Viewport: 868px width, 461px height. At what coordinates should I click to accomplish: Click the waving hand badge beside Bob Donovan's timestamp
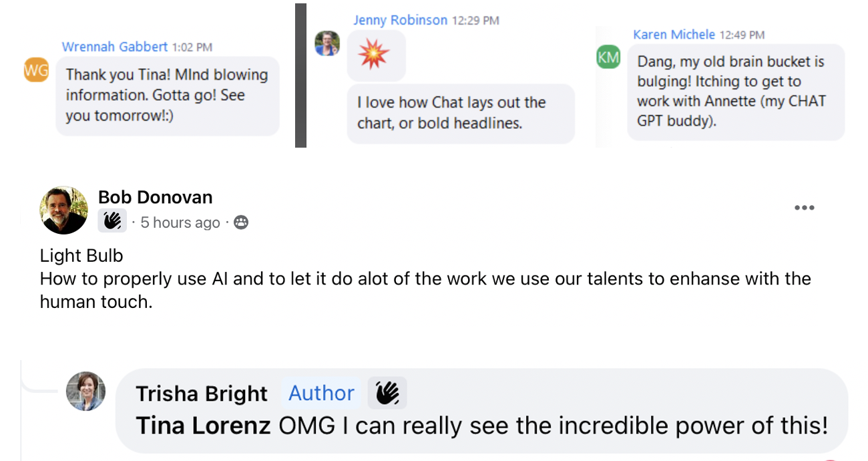tap(112, 222)
